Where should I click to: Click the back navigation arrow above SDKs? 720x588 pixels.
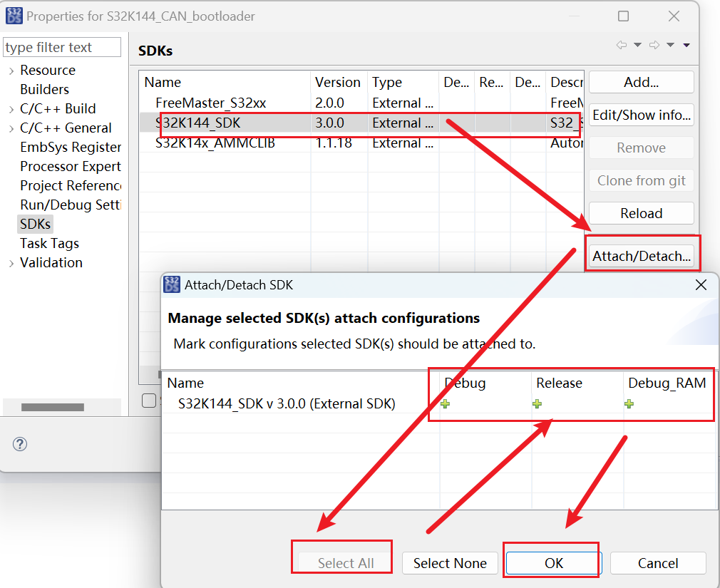pyautogui.click(x=622, y=44)
